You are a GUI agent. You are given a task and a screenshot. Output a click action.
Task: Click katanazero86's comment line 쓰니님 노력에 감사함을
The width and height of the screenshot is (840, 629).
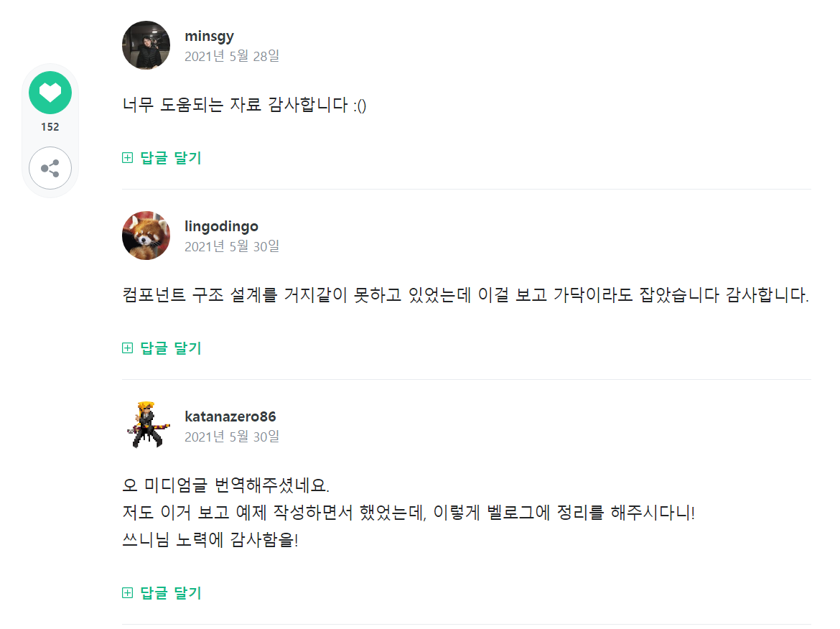210,540
